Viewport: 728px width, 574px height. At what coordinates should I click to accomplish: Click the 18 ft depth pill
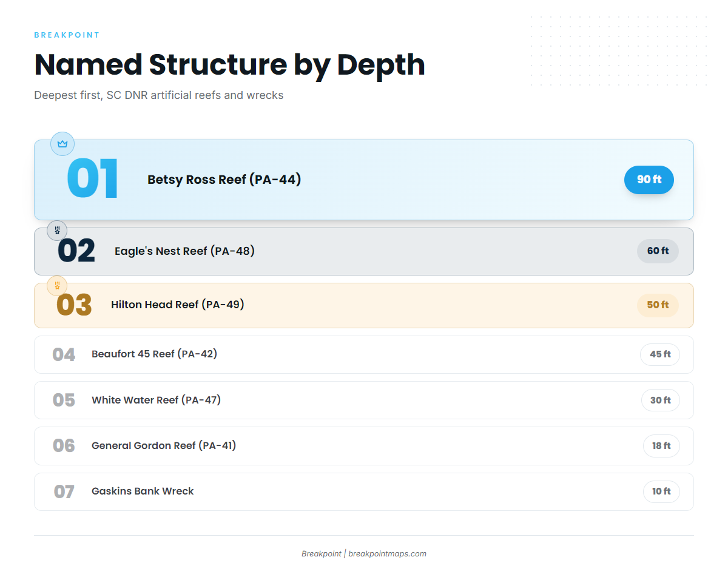click(x=661, y=446)
